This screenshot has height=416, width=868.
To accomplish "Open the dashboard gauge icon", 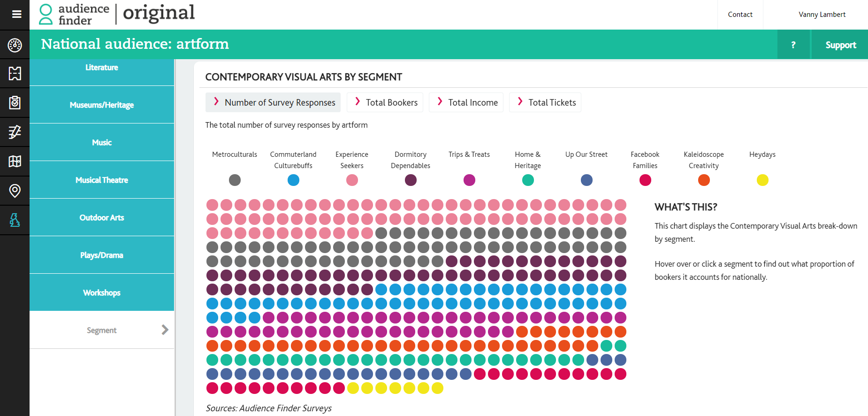I will [15, 45].
